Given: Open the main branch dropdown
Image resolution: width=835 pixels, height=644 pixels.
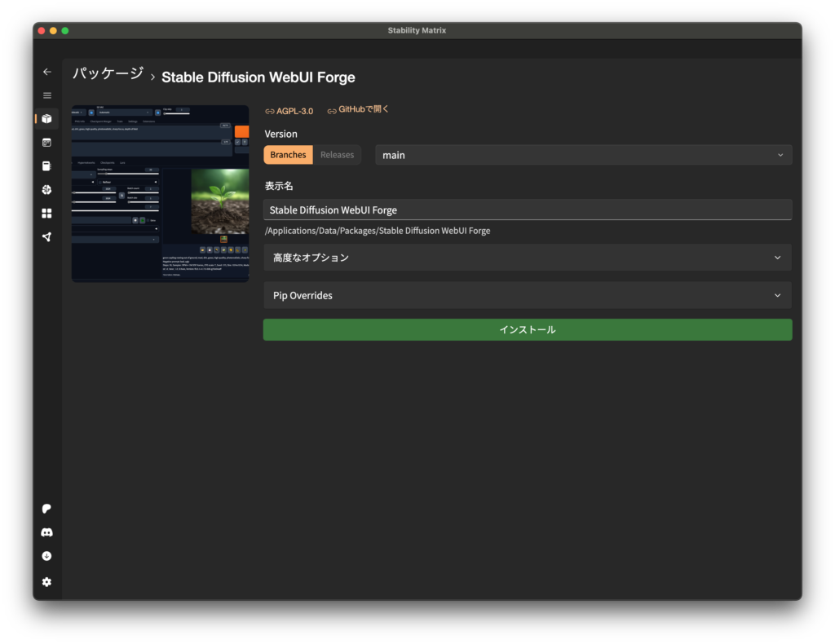Looking at the screenshot, I should click(x=583, y=155).
